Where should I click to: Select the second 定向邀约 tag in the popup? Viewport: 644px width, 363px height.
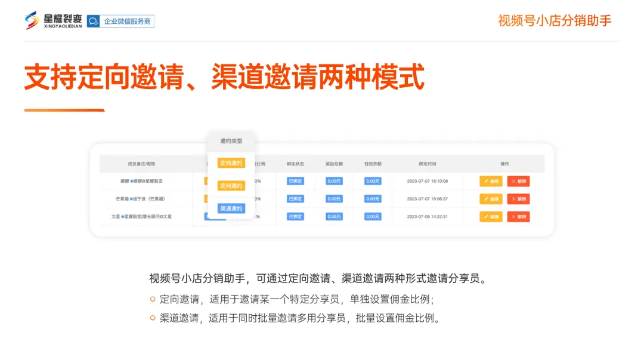231,186
